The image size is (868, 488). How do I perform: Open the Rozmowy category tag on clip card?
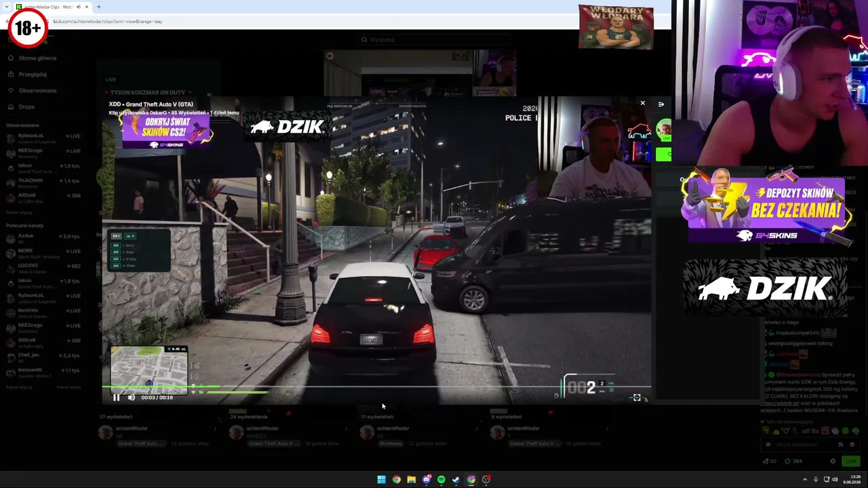click(391, 444)
